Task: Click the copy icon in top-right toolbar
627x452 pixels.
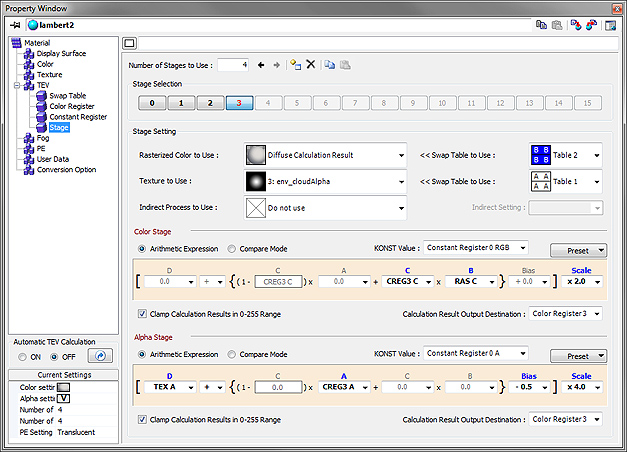Action: [x=541, y=24]
